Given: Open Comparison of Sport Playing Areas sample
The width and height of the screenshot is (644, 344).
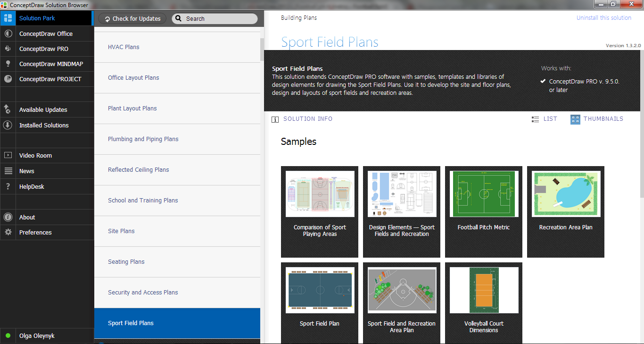Looking at the screenshot, I should [x=320, y=212].
